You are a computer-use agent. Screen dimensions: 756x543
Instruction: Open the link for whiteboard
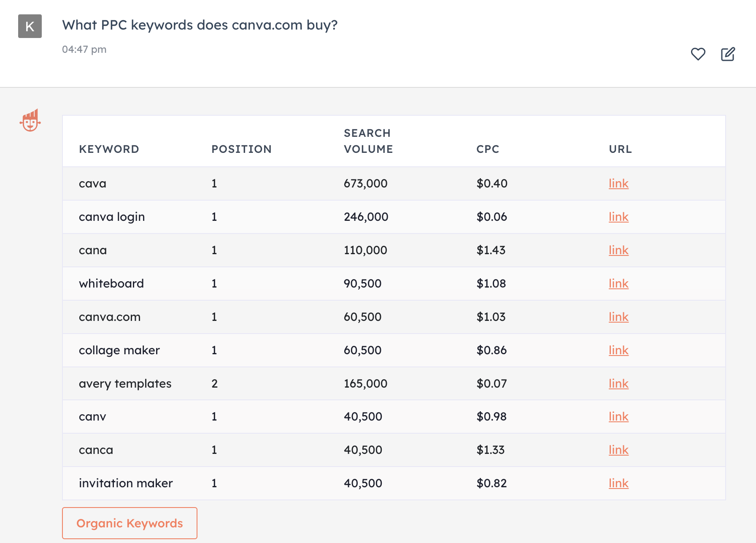pyautogui.click(x=618, y=283)
